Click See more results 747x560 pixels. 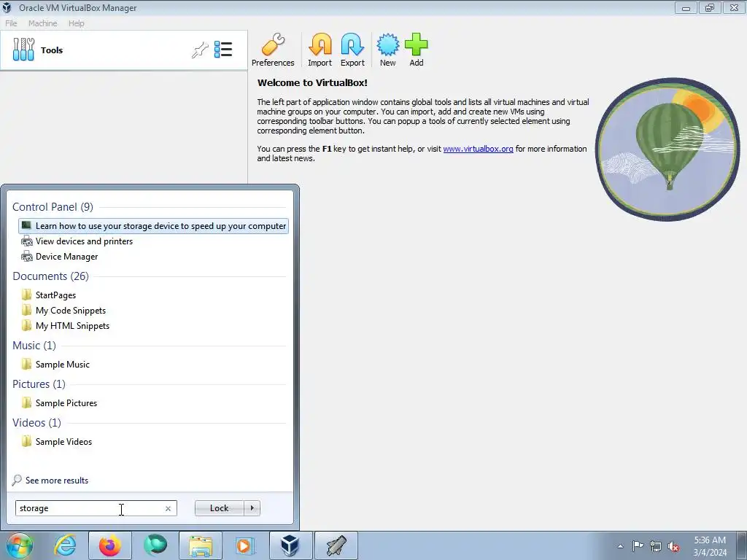click(x=50, y=480)
